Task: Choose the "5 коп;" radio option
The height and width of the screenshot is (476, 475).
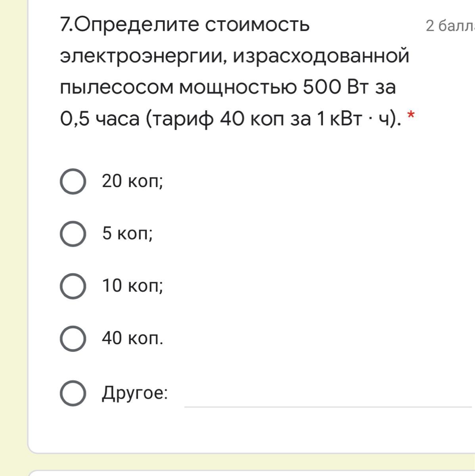Action: 73,234
